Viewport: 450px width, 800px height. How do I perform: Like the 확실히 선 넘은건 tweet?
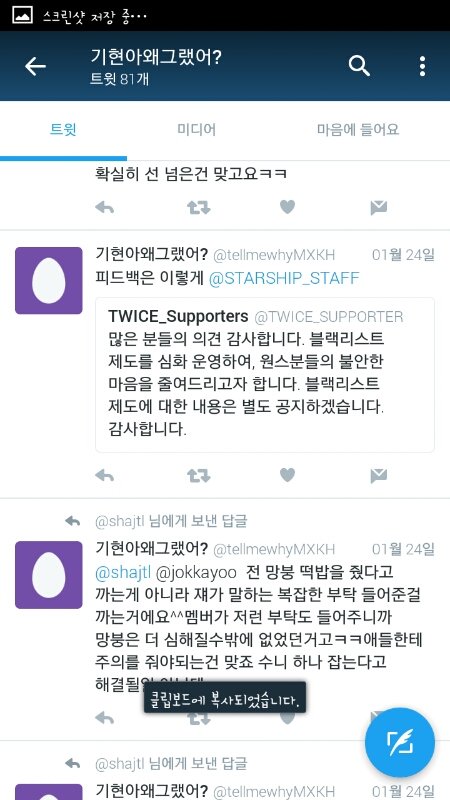[x=287, y=207]
